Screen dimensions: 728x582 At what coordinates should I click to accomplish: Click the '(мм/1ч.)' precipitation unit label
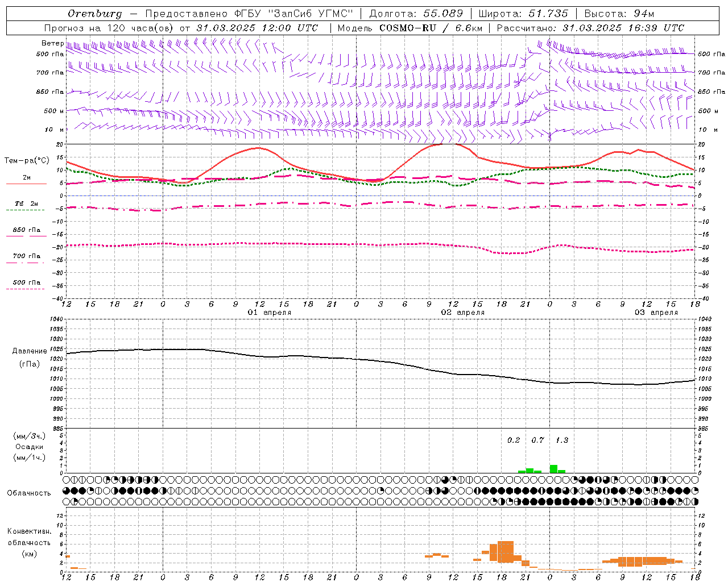[30, 458]
